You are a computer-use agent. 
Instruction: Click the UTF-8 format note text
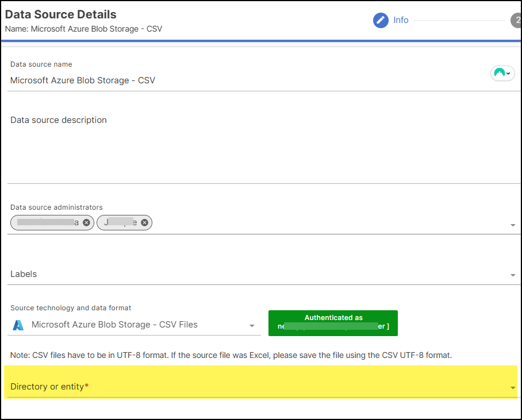(x=231, y=355)
